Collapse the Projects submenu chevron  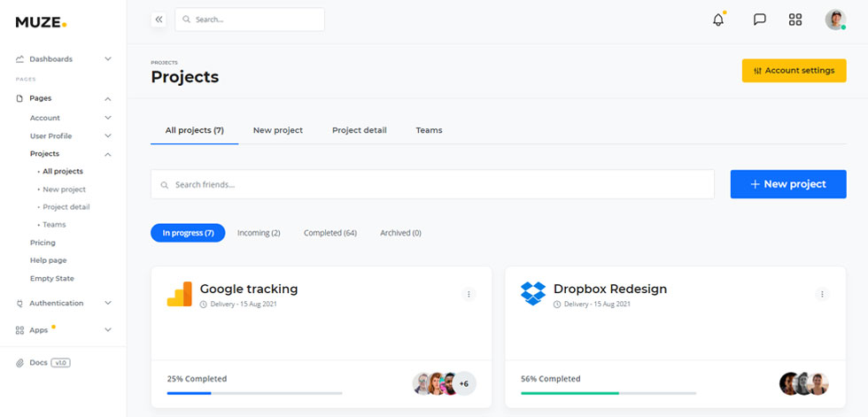108,154
